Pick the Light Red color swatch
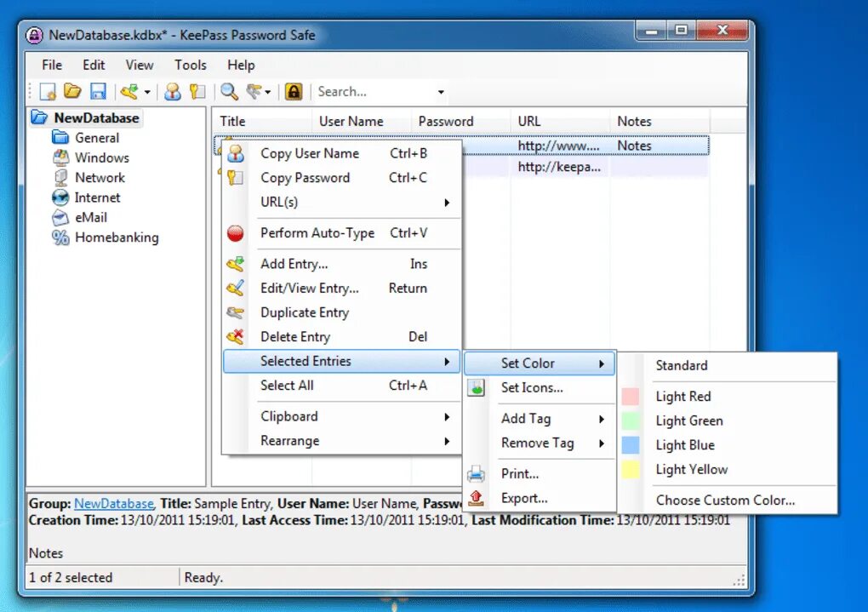This screenshot has width=868, height=612. click(631, 397)
